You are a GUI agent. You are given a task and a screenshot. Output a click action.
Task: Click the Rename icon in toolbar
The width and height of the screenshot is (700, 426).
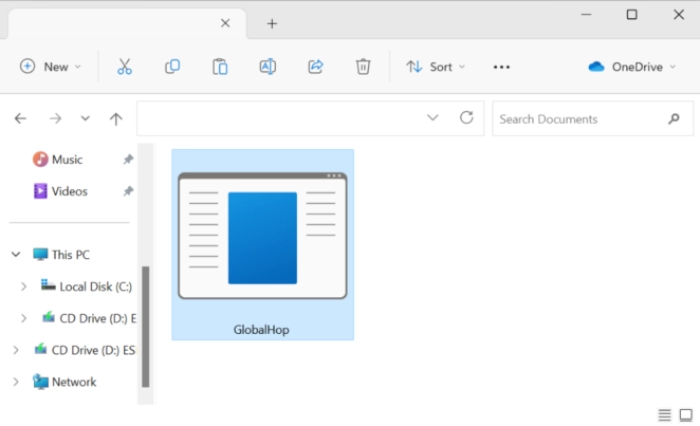coord(268,67)
